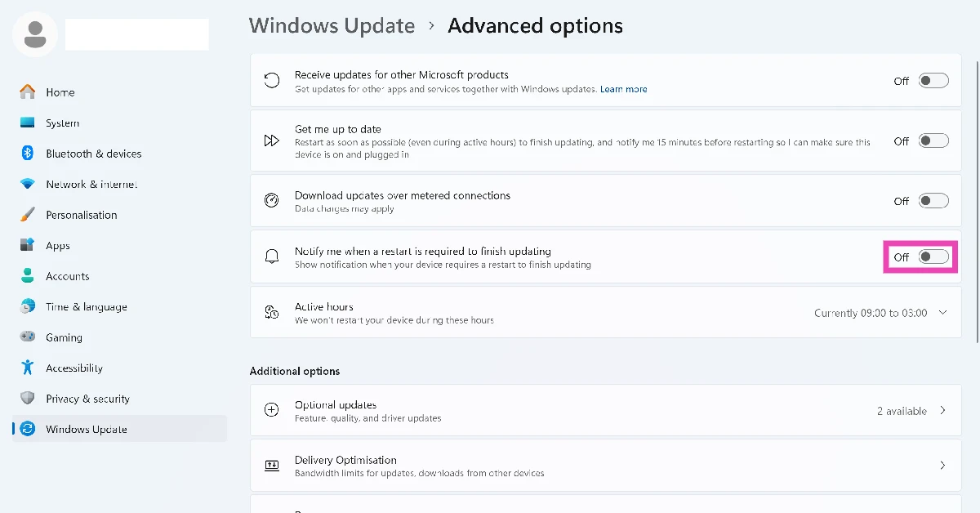Enable Receive updates for other Microsoft products
This screenshot has width=980, height=513.
point(933,81)
